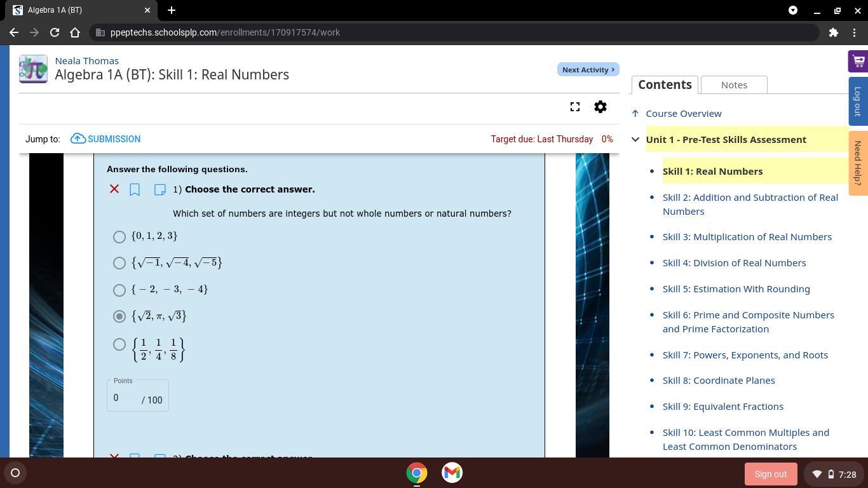
Task: Select the {0, 1, 2, 3} answer option
Action: 119,237
